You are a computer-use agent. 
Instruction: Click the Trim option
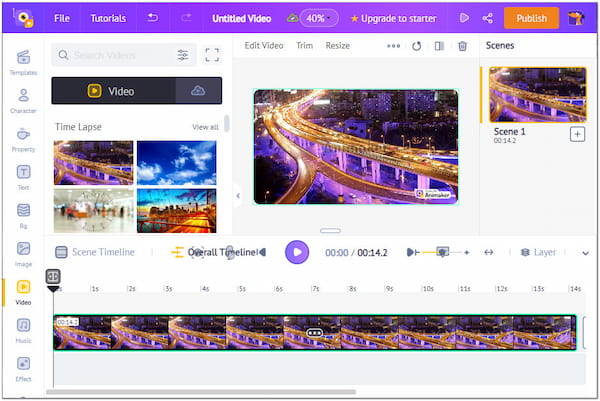[x=305, y=46]
